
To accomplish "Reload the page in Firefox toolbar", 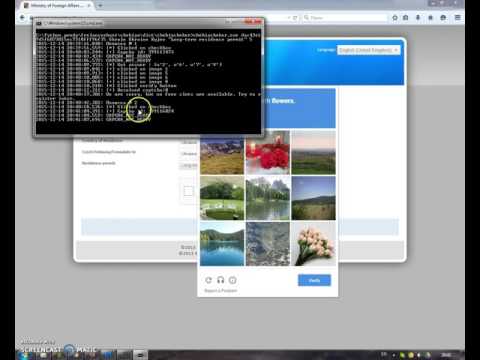I will pos(295,18).
